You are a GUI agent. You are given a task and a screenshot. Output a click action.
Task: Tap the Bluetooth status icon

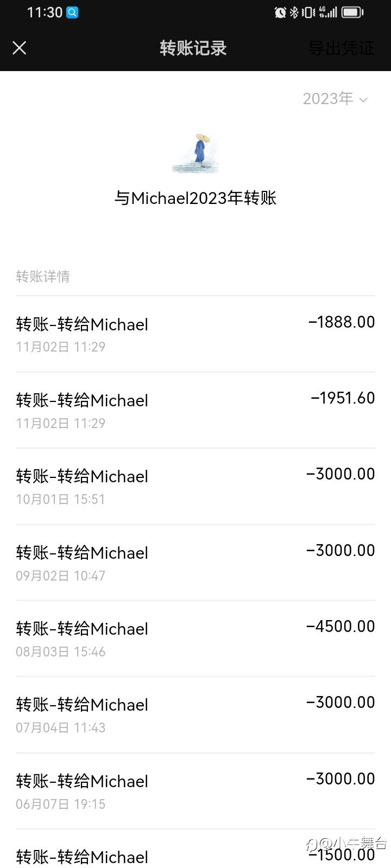tap(294, 12)
